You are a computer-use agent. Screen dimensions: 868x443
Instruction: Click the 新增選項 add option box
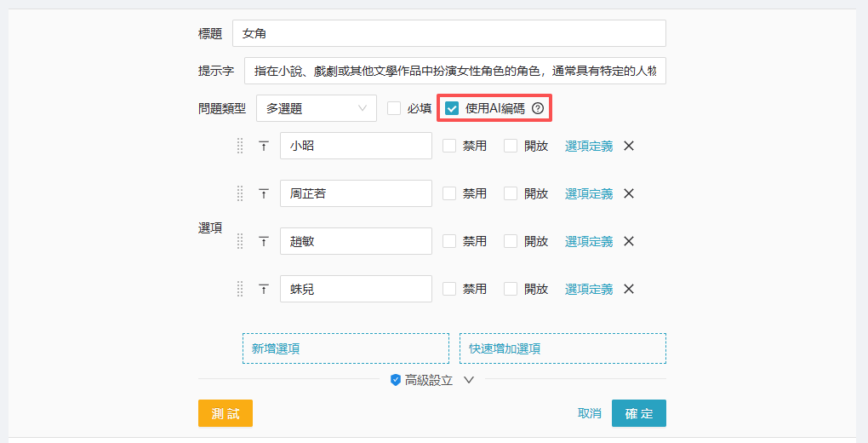pos(345,348)
